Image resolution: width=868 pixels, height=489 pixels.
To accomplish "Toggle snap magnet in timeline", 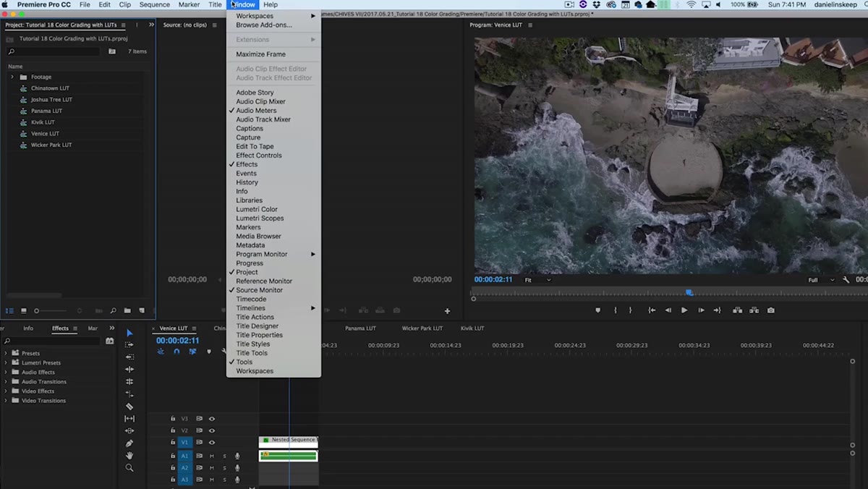I will pos(176,352).
